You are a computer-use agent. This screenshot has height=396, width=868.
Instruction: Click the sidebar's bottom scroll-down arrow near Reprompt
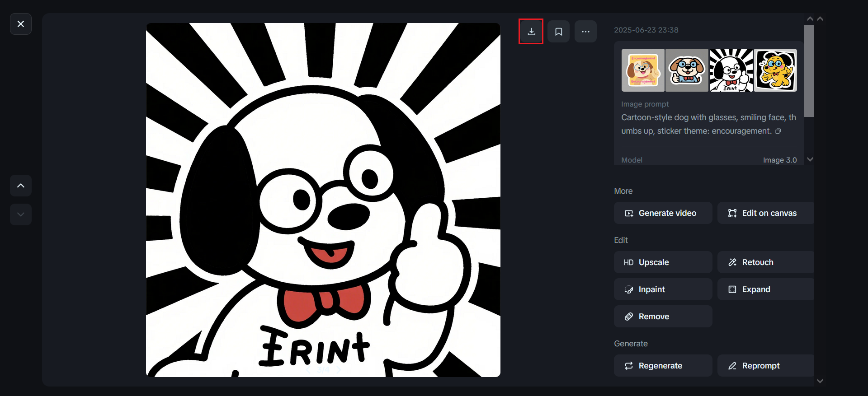820,381
